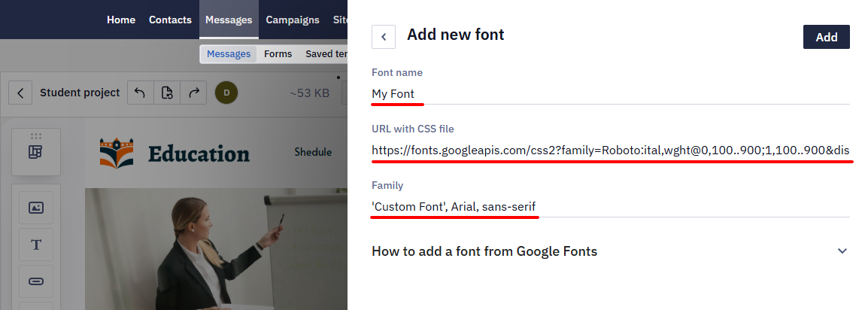Go back from the Add new font panel
Image resolution: width=868 pixels, height=310 pixels.
point(383,37)
